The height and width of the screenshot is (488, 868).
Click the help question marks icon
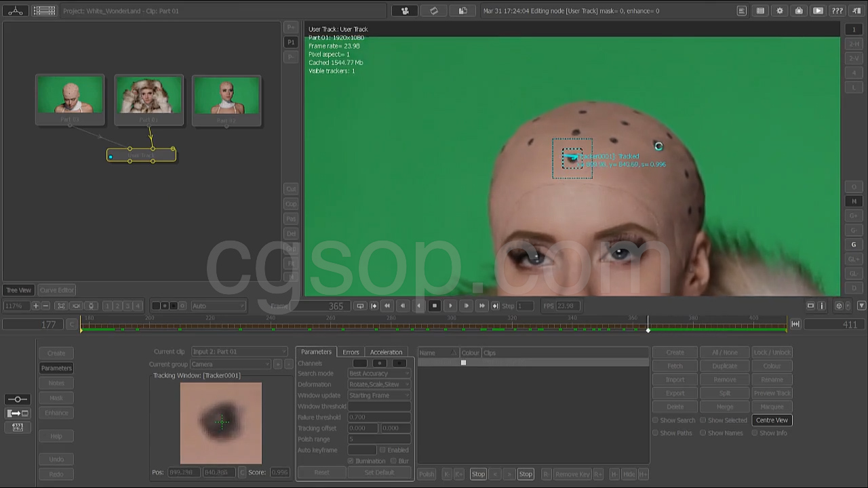pyautogui.click(x=837, y=11)
